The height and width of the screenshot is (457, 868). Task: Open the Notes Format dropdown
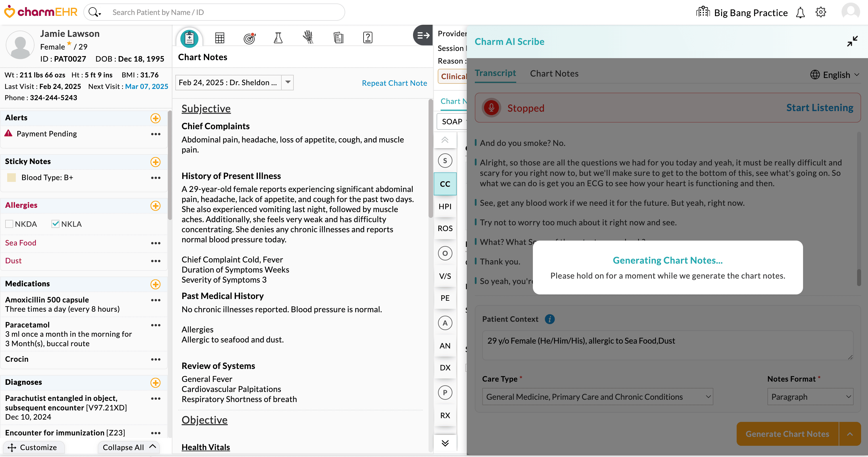[810, 397]
